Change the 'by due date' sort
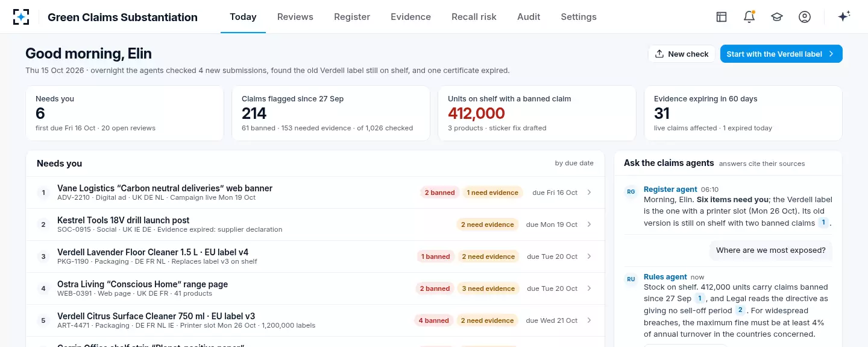 coord(574,163)
